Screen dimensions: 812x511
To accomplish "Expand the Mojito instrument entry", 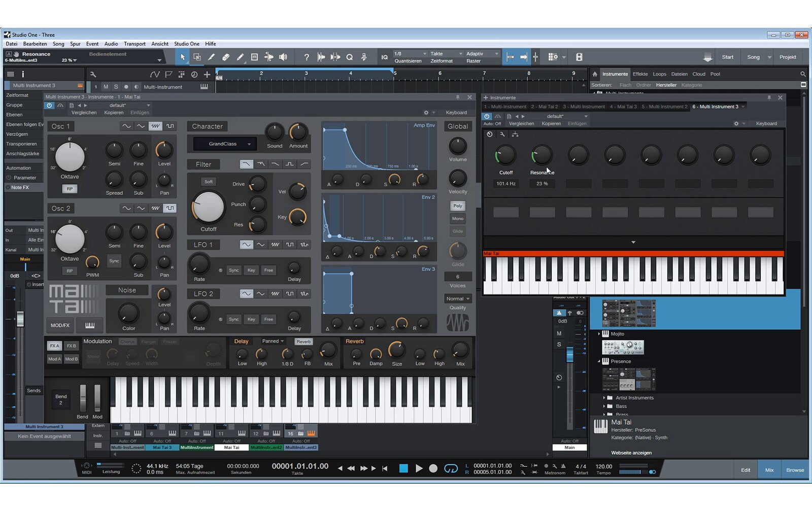I will (599, 334).
